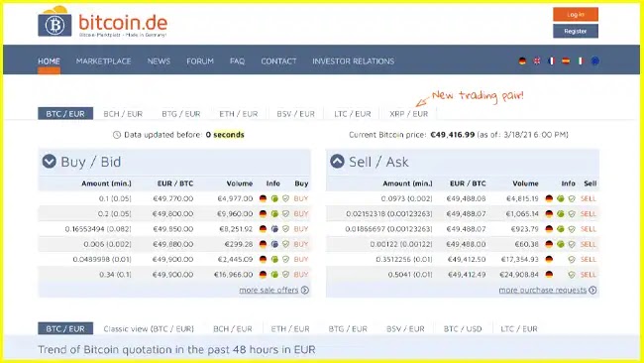Viewport: 644px width, 363px height.
Task: Click the shield icon in the €2,445.09 row
Action: tap(286, 260)
